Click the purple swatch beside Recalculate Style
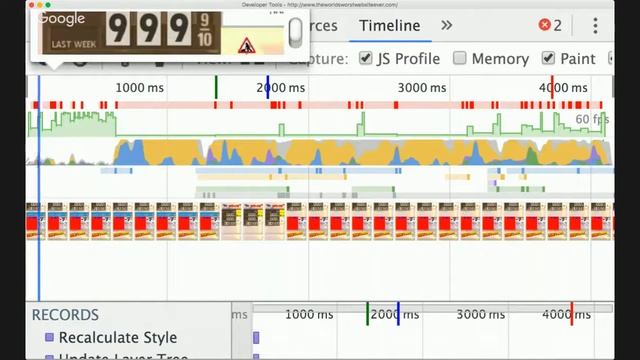This screenshot has height=360, width=640. (49, 337)
